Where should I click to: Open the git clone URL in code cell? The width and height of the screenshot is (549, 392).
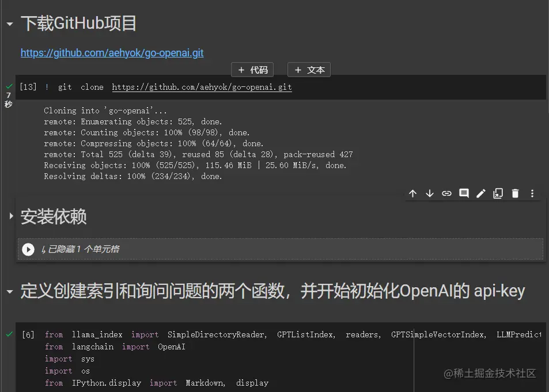click(202, 87)
